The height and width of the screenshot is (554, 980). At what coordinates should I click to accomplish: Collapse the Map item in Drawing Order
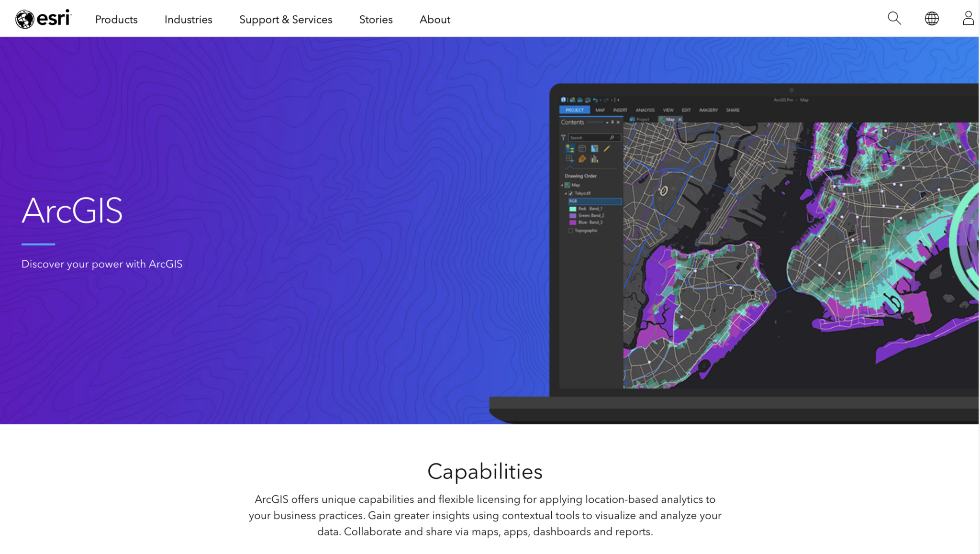point(562,185)
